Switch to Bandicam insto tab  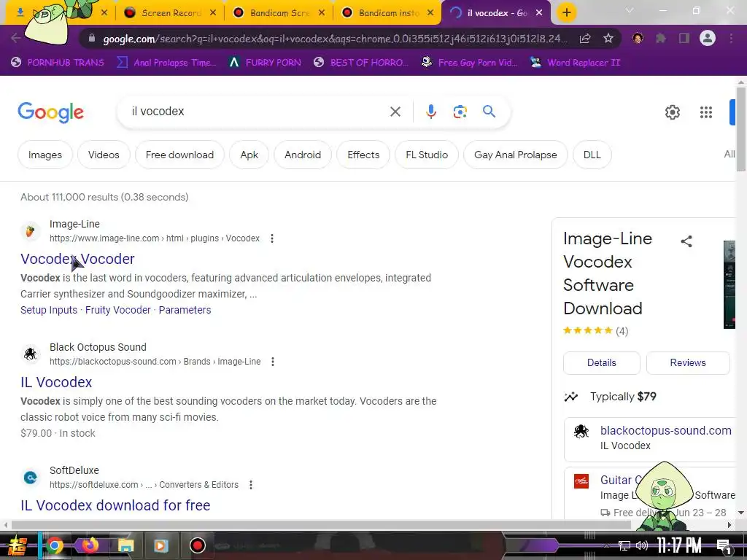tap(388, 13)
